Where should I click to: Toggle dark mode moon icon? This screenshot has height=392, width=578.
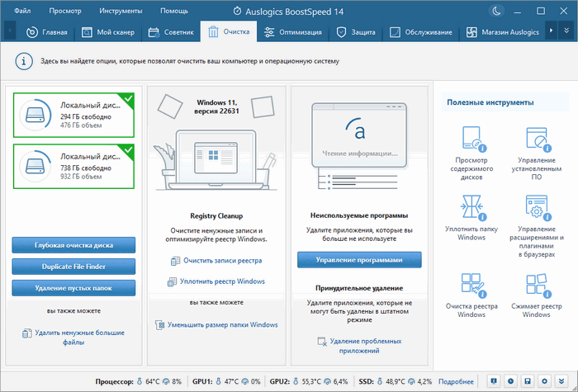click(x=496, y=11)
